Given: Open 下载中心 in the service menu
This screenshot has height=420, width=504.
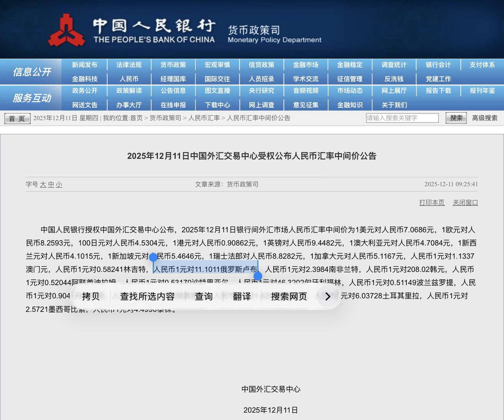Looking at the screenshot, I should click(217, 105).
